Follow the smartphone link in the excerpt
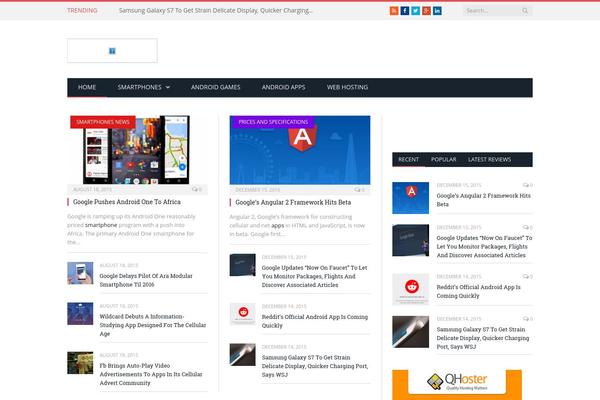The width and height of the screenshot is (600, 400). 101,225
